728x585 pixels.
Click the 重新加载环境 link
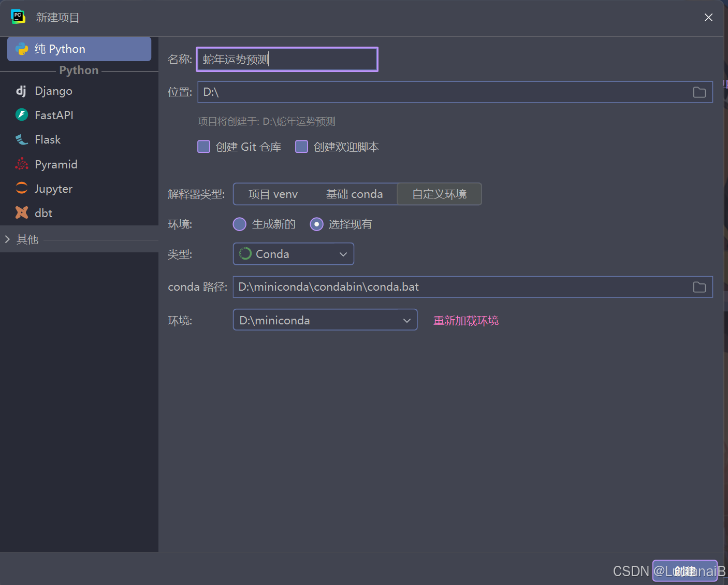(466, 321)
